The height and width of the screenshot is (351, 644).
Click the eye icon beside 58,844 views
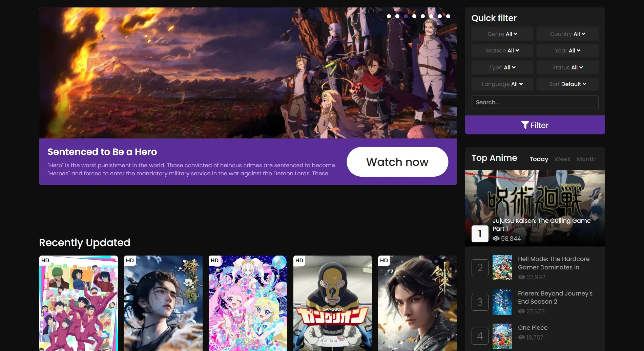[x=496, y=239]
